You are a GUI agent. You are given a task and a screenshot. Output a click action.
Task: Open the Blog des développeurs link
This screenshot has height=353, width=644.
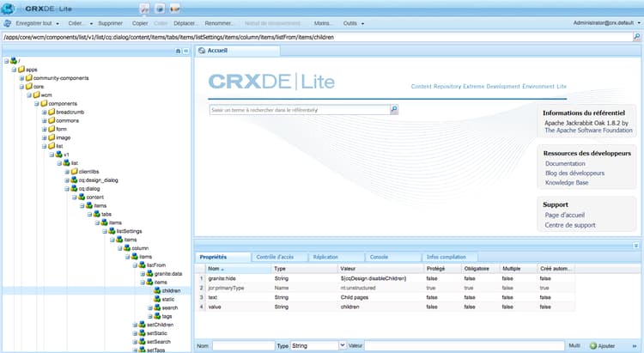pos(574,173)
